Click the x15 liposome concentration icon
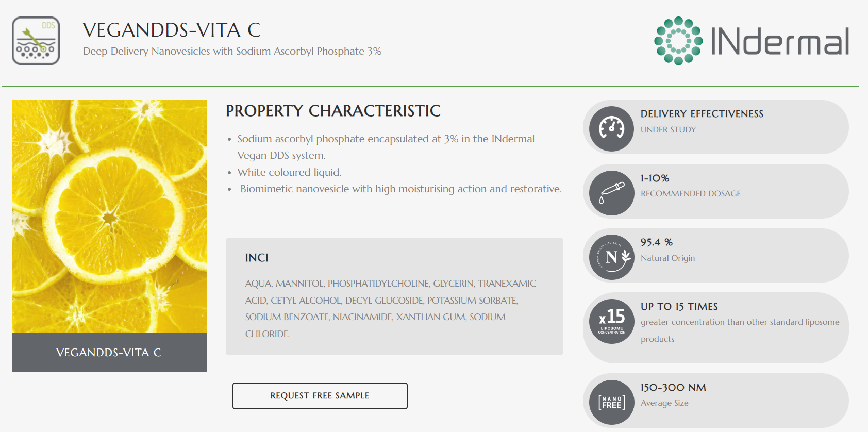 [612, 322]
